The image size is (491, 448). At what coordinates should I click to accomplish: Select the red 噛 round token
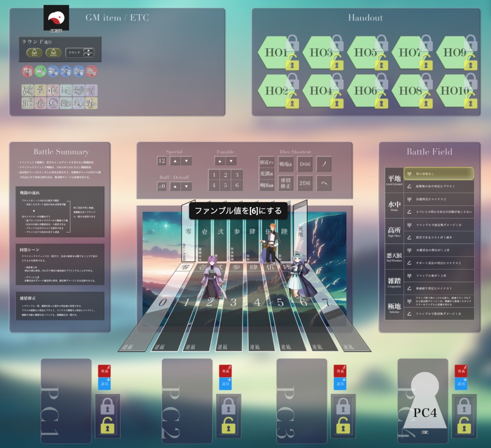point(92,71)
